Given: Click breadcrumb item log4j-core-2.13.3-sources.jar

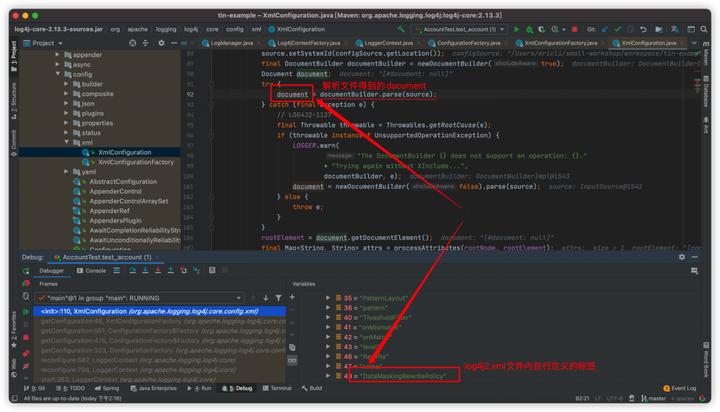Looking at the screenshot, I should coord(58,29).
